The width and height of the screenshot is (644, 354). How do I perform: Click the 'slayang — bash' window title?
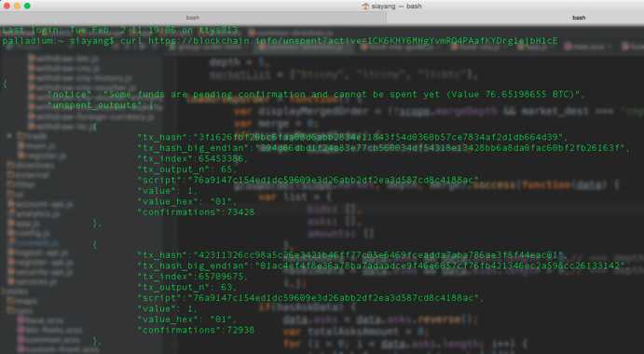click(x=397, y=7)
